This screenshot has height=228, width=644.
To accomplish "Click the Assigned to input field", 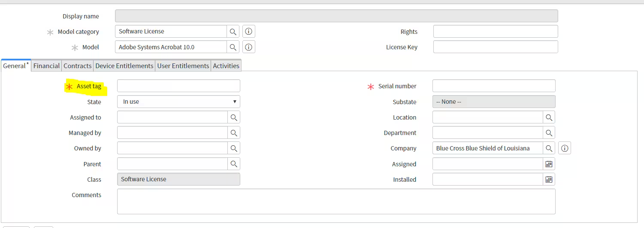I will click(x=172, y=117).
